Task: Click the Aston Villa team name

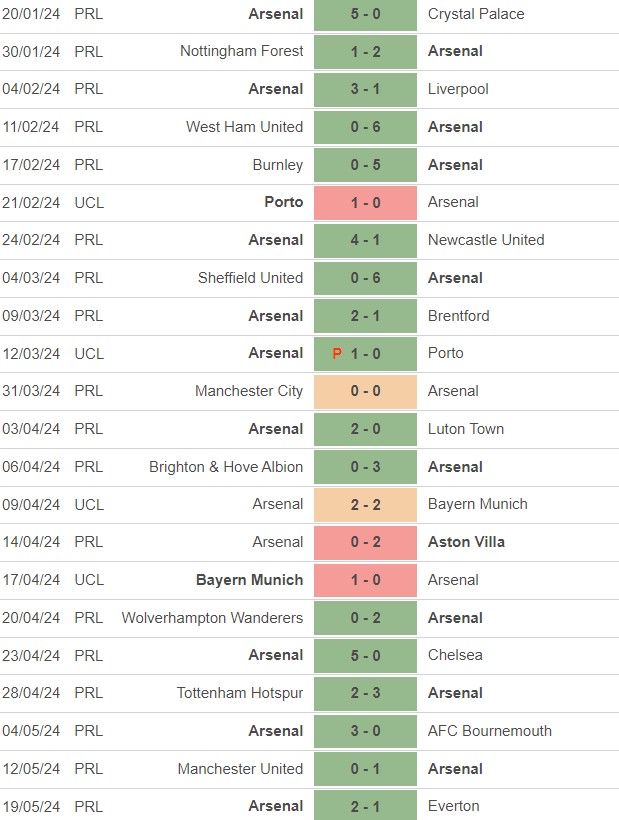Action: tap(466, 542)
